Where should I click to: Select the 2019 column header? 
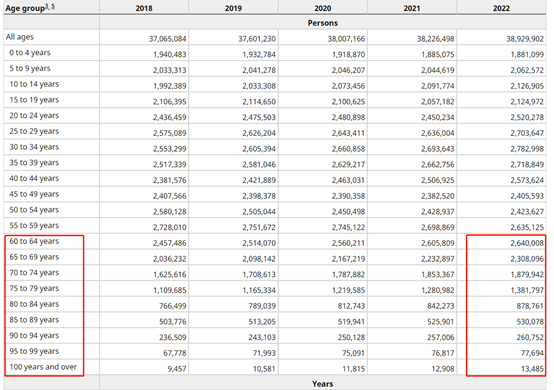233,8
